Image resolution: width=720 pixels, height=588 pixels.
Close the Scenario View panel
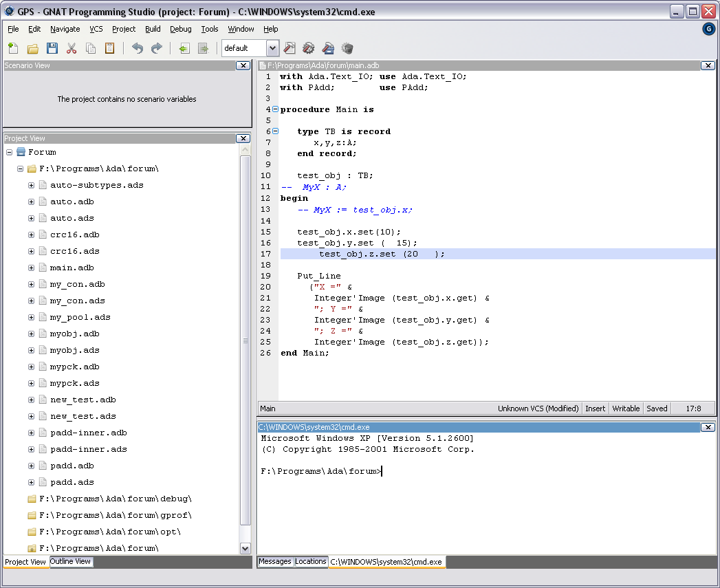pos(243,65)
